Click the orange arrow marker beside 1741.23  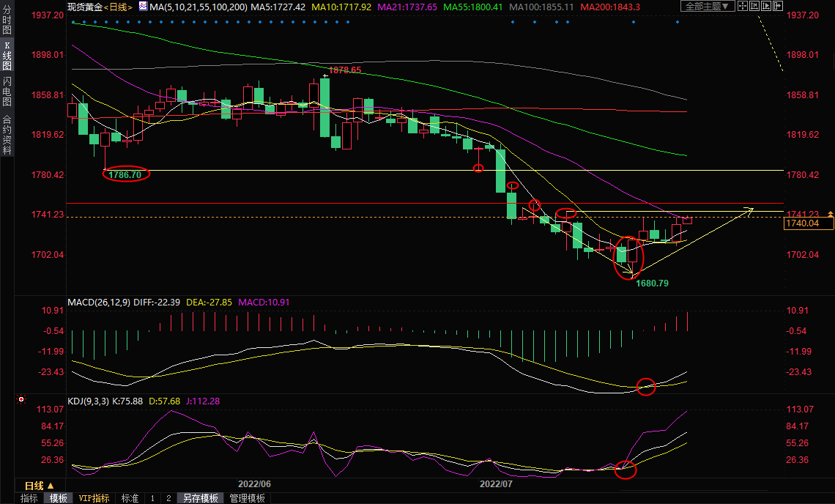(x=830, y=213)
